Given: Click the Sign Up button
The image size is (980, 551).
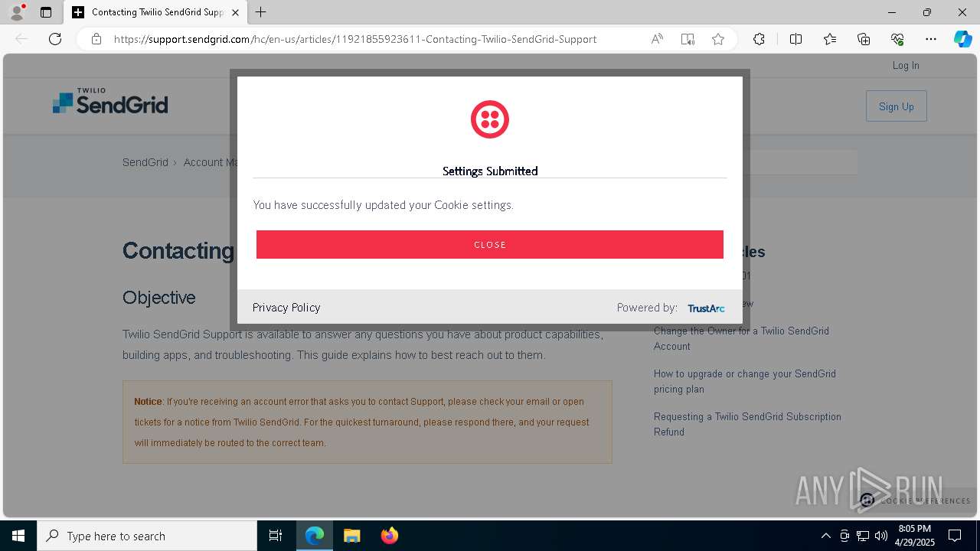Looking at the screenshot, I should pyautogui.click(x=896, y=106).
